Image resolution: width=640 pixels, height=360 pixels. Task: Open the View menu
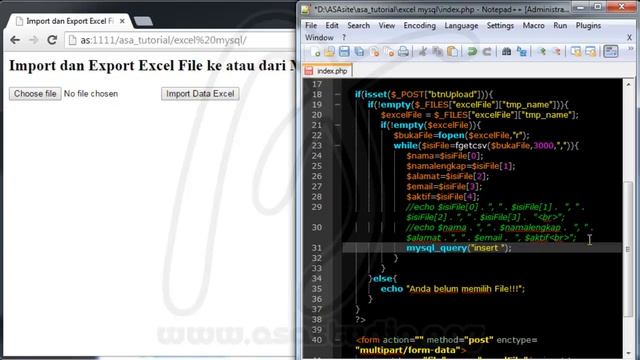point(387,25)
